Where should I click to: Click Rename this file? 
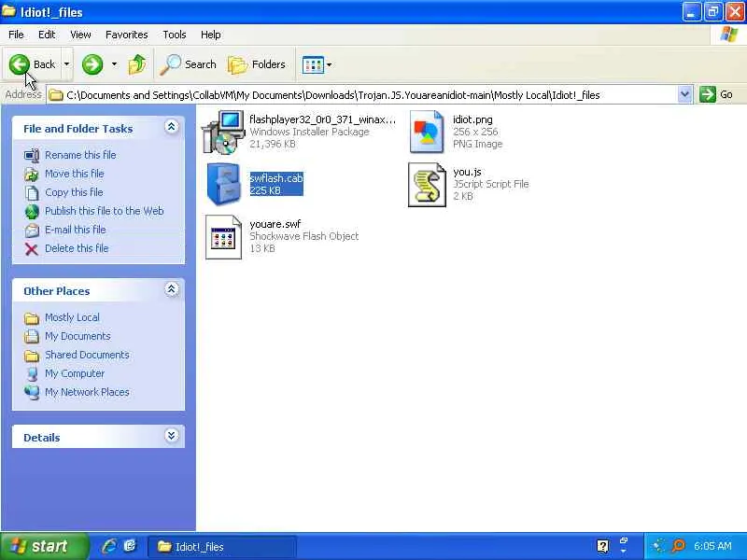(x=80, y=155)
